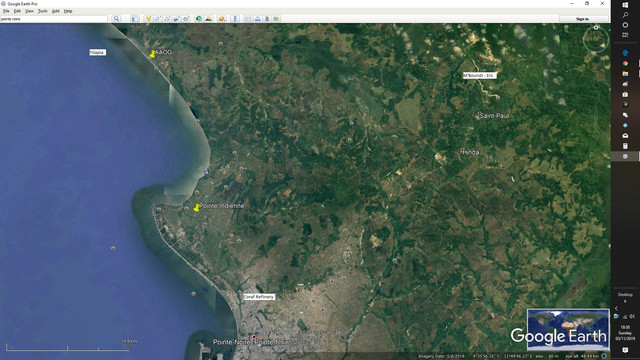The width and height of the screenshot is (640, 360).
Task: Click the Tilapia map label
Action: click(97, 52)
